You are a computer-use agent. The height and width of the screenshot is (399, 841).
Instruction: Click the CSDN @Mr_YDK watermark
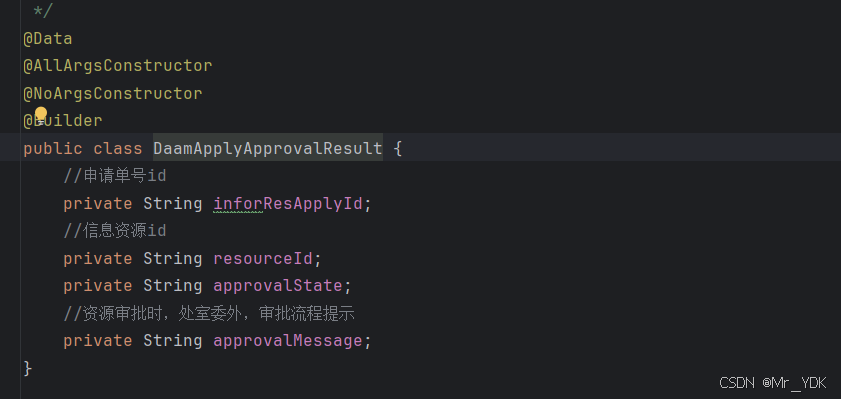click(773, 382)
